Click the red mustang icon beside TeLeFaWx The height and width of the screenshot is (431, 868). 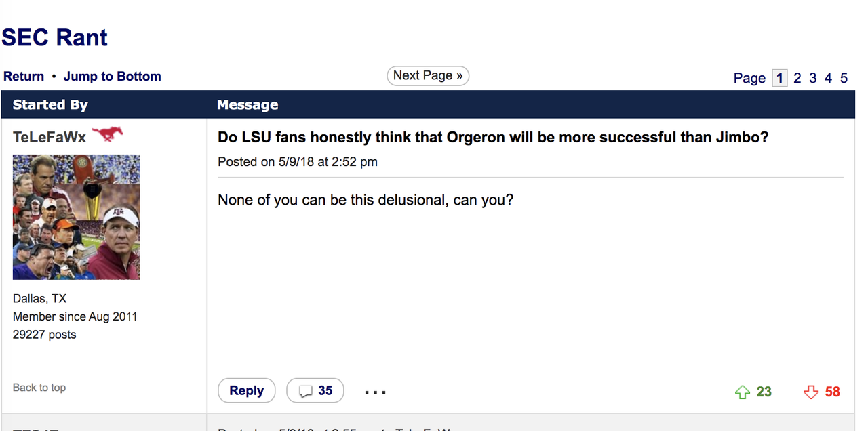coord(107,135)
